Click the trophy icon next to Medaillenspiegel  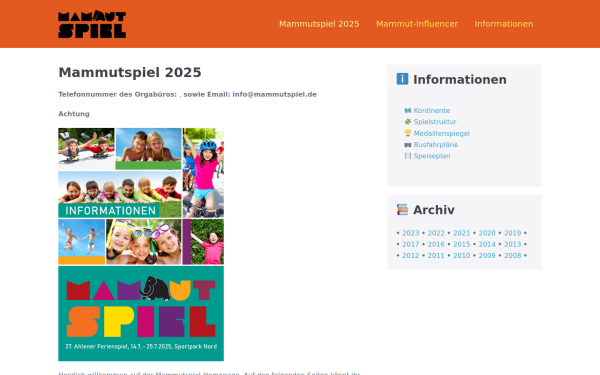(x=408, y=133)
